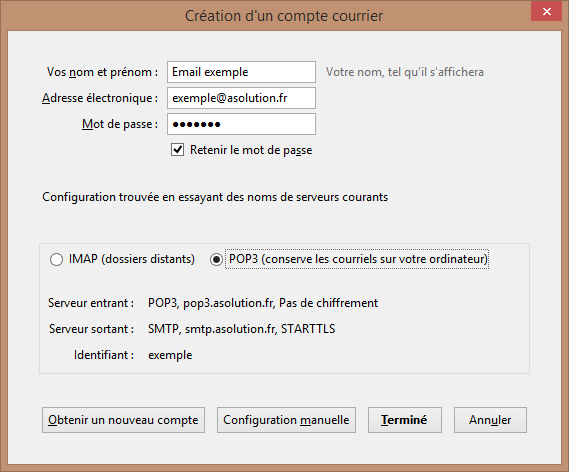Select the IMAP radio button
This screenshot has height=472, width=569.
tap(56, 259)
